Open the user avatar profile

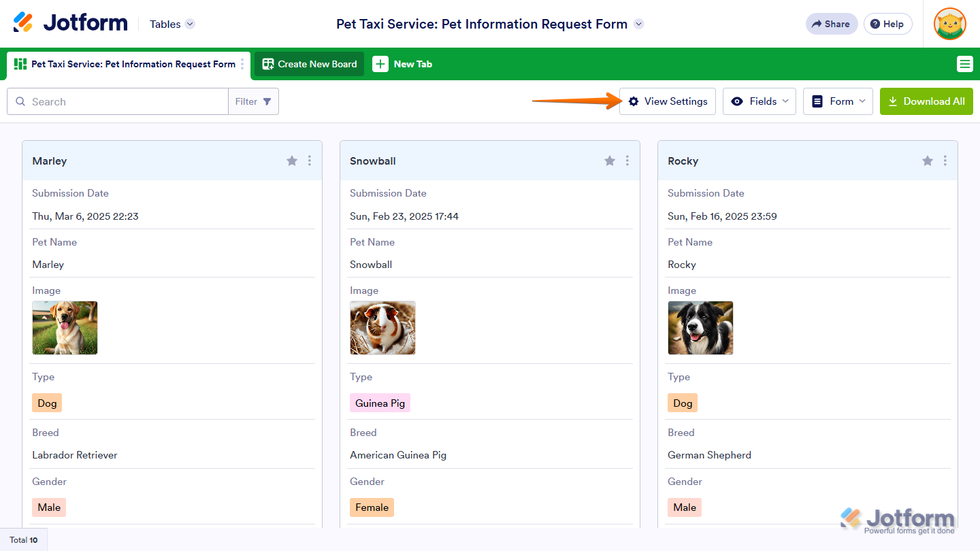tap(949, 24)
